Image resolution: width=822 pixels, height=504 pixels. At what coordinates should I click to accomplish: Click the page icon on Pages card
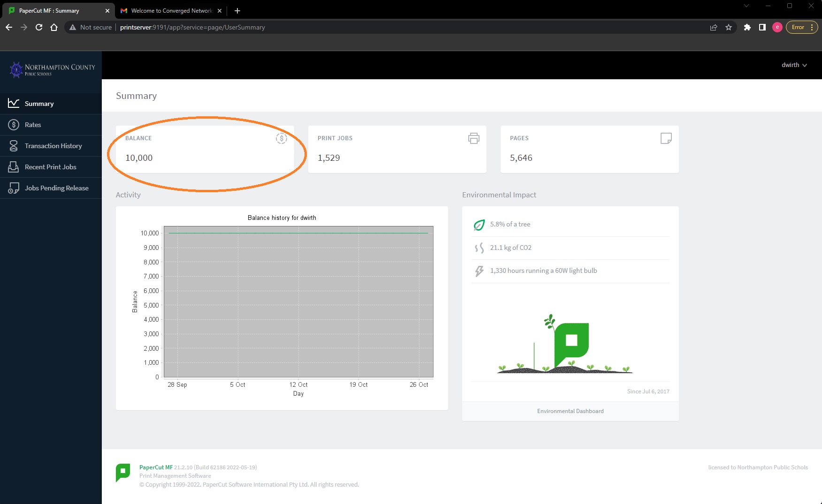click(666, 138)
